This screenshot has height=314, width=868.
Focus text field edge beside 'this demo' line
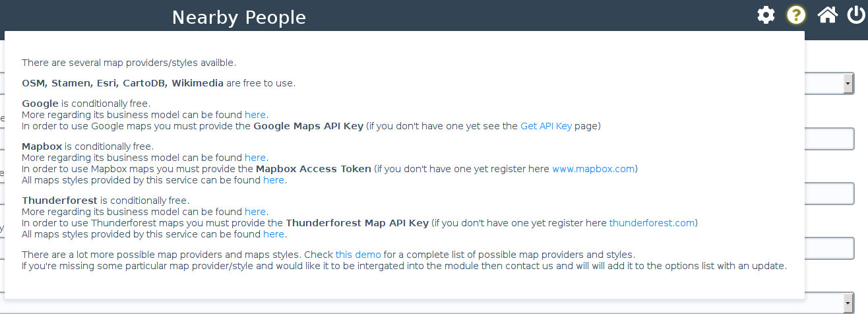(830, 248)
